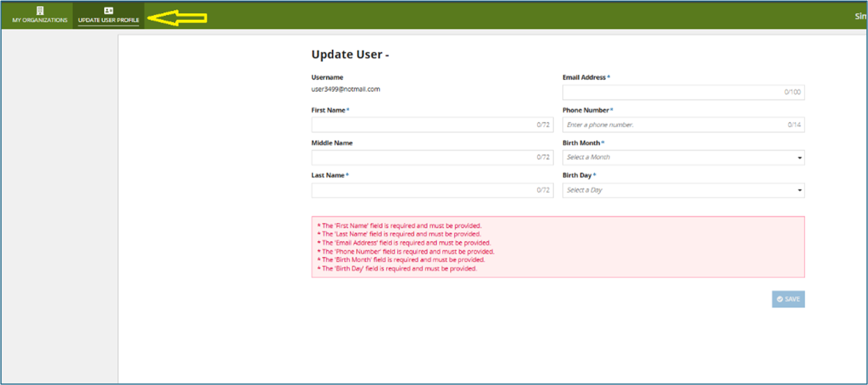Select the Update User Profile tab label
The image size is (868, 385).
109,20
